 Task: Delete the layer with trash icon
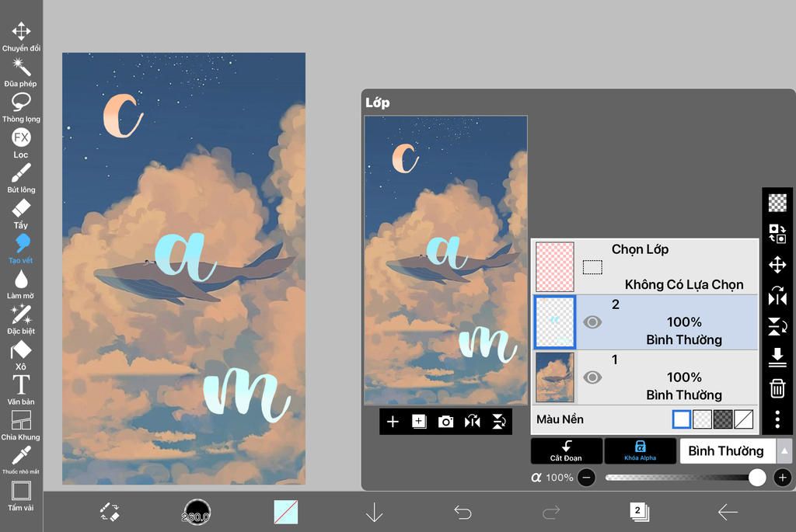pyautogui.click(x=777, y=388)
